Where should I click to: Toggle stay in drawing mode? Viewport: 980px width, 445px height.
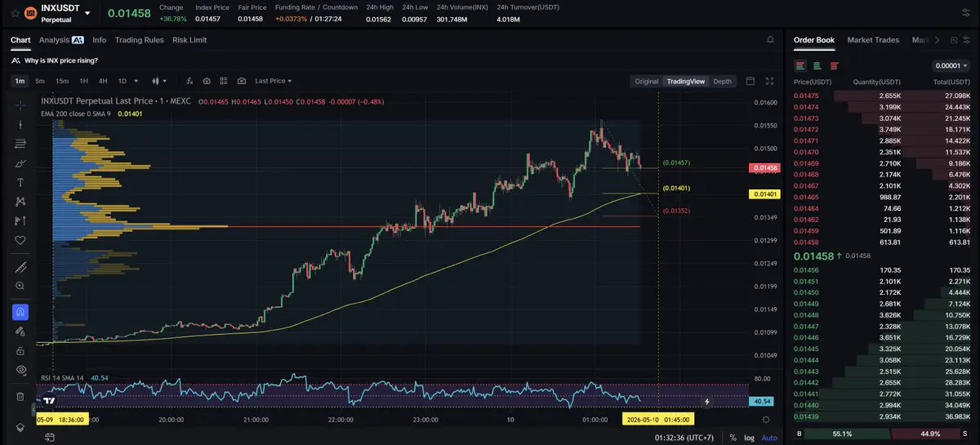click(x=20, y=332)
